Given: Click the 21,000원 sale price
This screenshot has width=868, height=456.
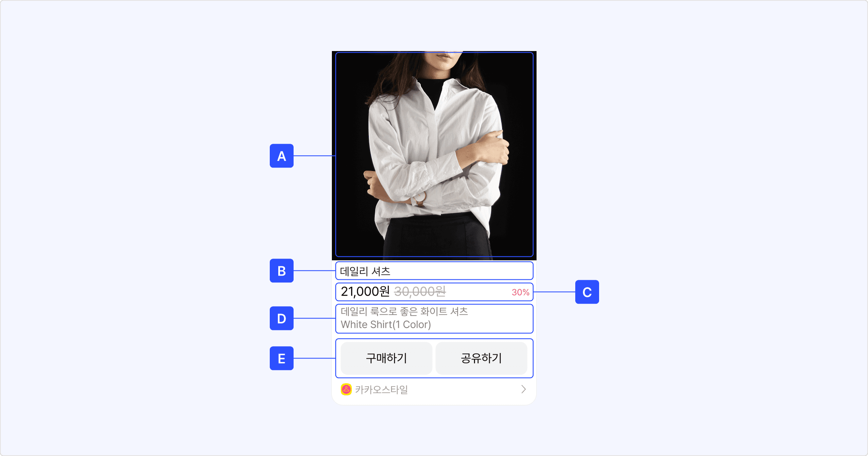Looking at the screenshot, I should (365, 291).
